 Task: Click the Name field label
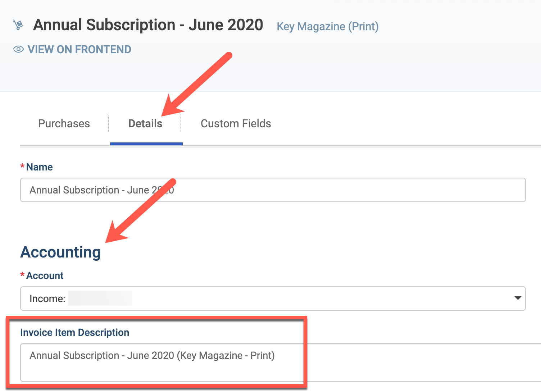pos(40,167)
